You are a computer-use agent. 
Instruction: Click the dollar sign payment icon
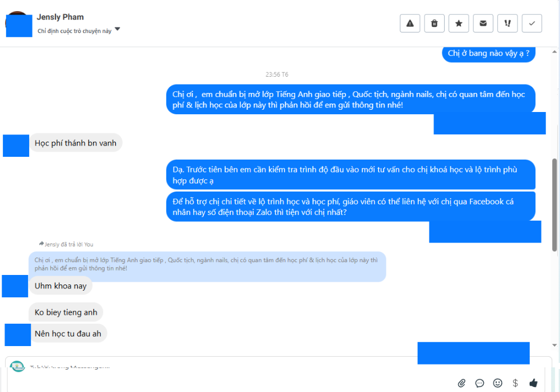[515, 383]
